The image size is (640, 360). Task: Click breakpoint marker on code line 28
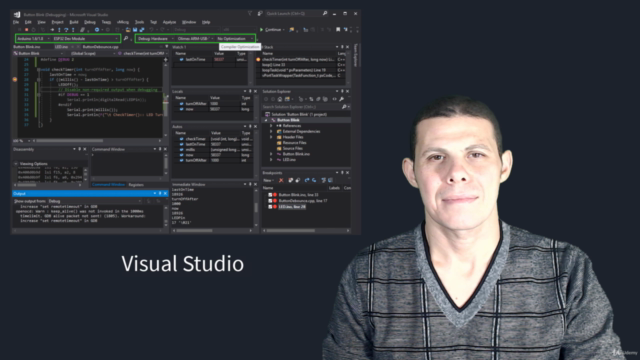(15, 79)
